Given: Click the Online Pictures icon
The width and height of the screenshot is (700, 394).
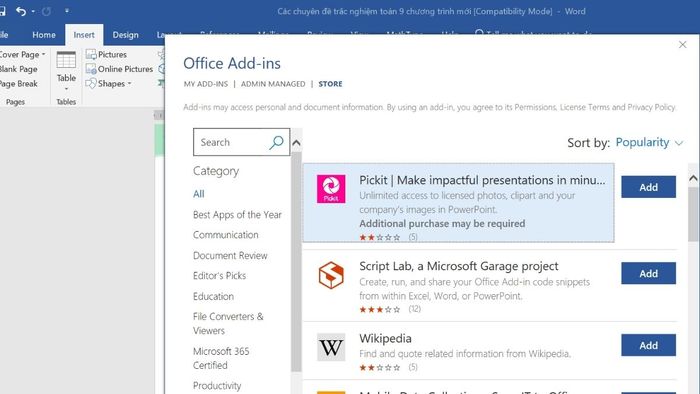Looking at the screenshot, I should coord(91,69).
